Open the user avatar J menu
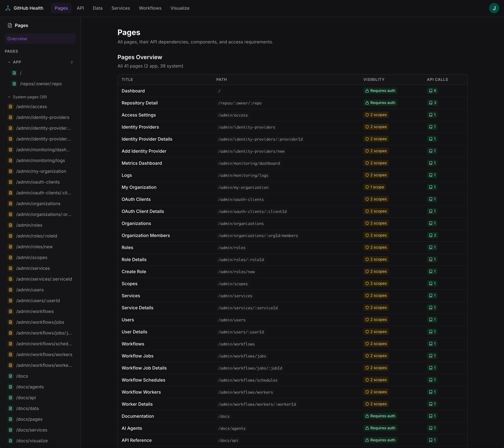 pos(494,8)
